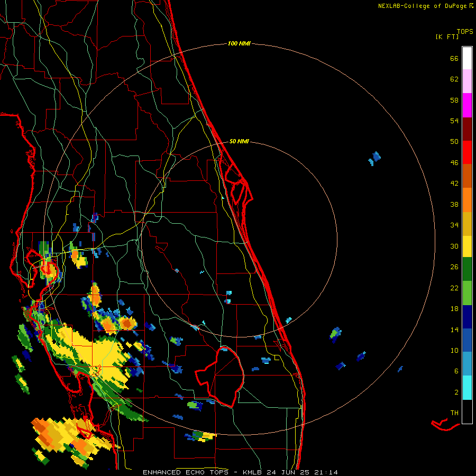The image size is (476, 476).
Task: Pick the bright yellow legend swatch
Action: tap(467, 246)
